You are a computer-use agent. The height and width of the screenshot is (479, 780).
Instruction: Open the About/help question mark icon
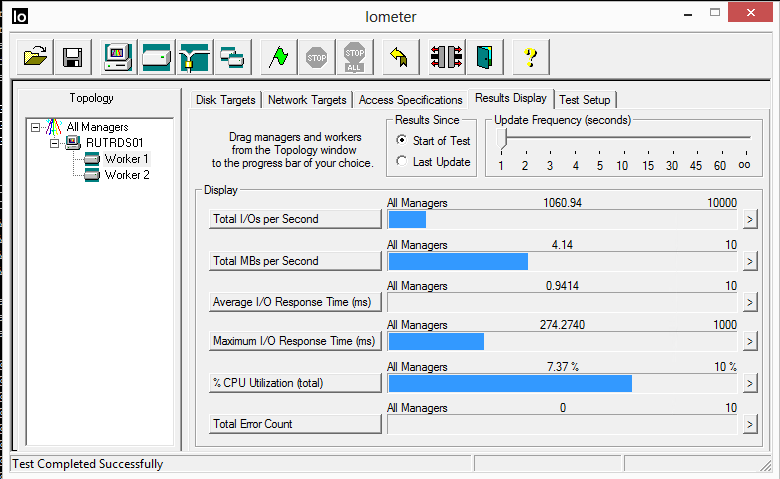point(530,57)
